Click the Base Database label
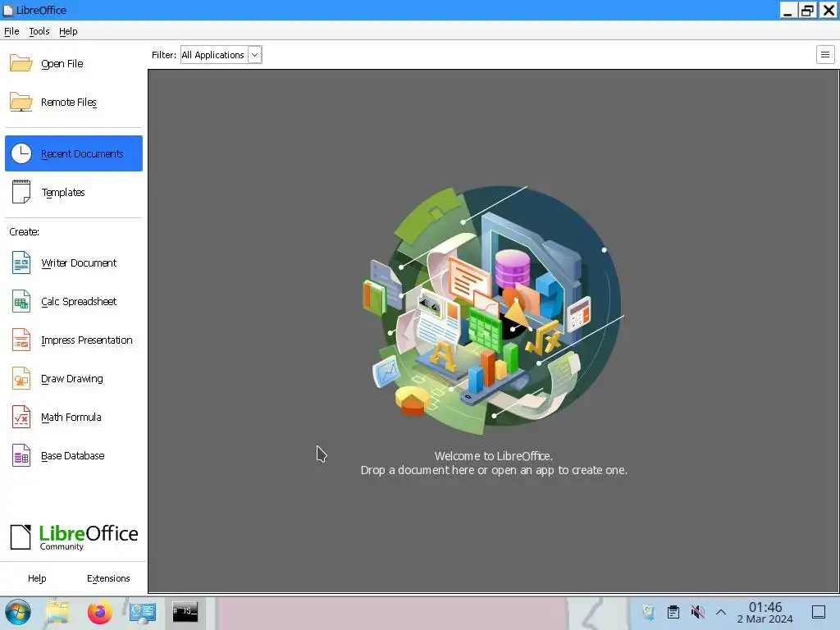Viewport: 840px width, 630px height. click(73, 456)
